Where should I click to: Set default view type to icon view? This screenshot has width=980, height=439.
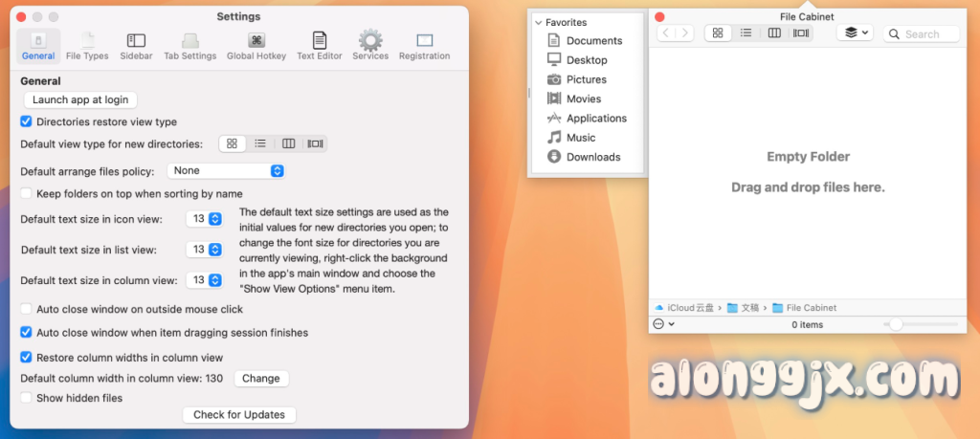point(233,143)
